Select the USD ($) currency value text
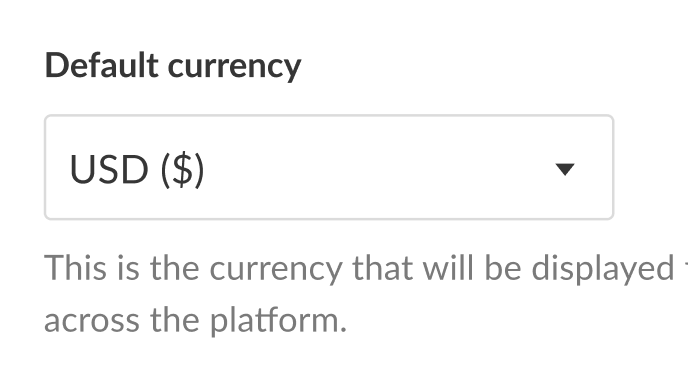The width and height of the screenshot is (688, 376). tap(137, 170)
